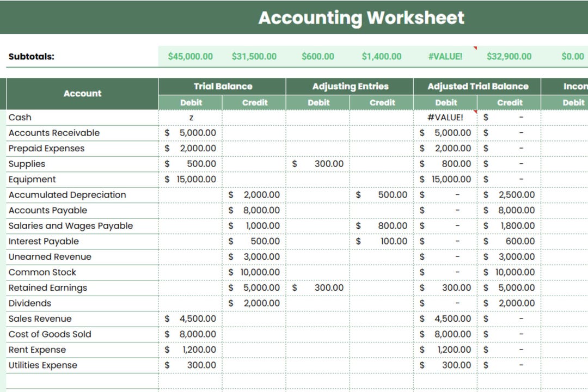Select Accumulated Depreciation adjusted credit 2,500.00
Screen dimensions: 588x392
pyautogui.click(x=509, y=195)
